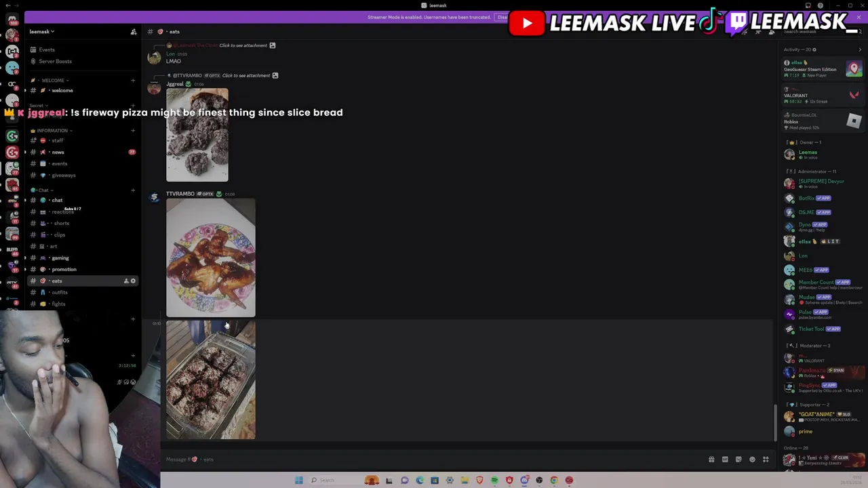Click create invite icon on eats channel
This screenshot has height=488, width=868.
126,281
